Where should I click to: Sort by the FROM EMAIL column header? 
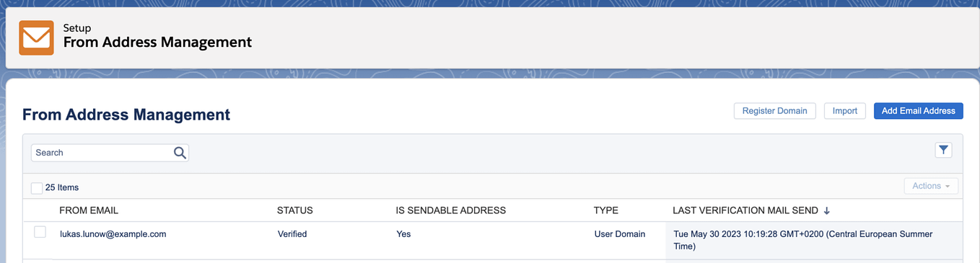(x=89, y=210)
